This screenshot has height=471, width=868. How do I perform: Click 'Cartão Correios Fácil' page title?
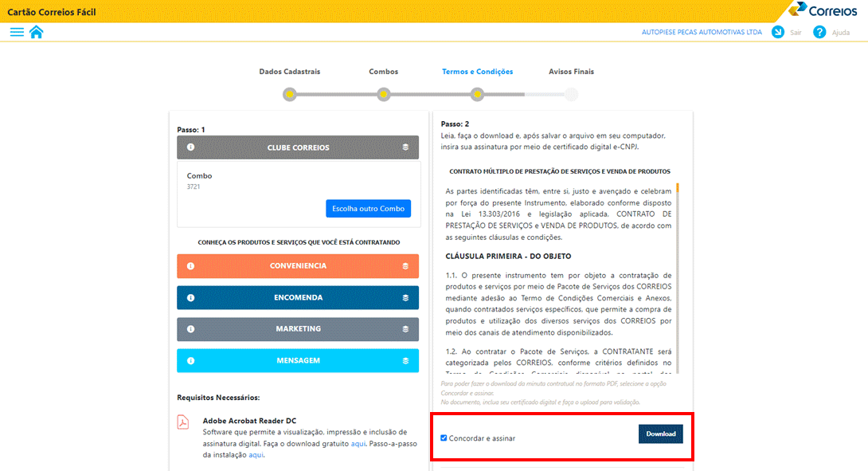pos(52,12)
